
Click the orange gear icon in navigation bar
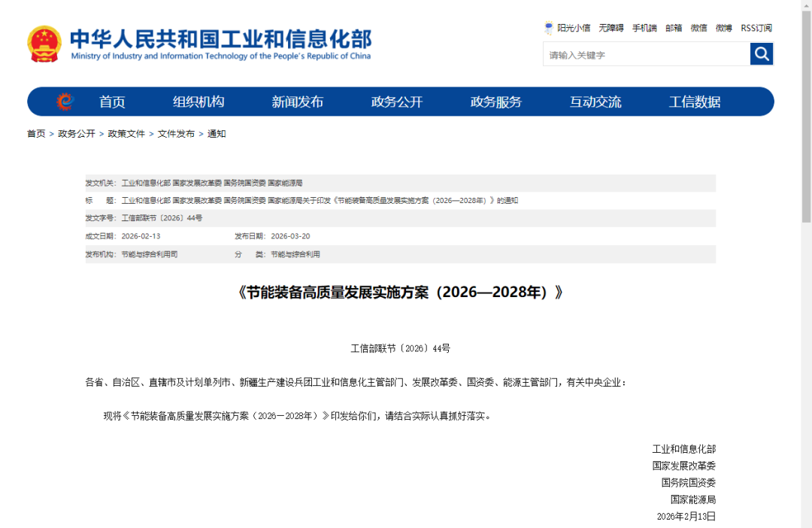(x=65, y=102)
